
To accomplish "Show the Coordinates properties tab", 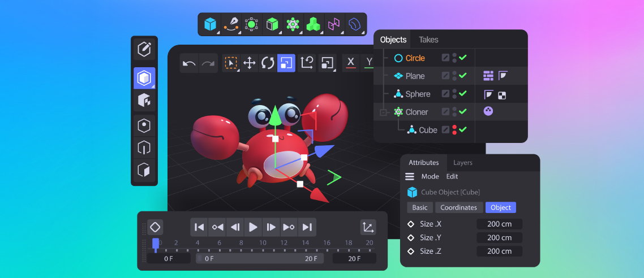I will coord(459,207).
